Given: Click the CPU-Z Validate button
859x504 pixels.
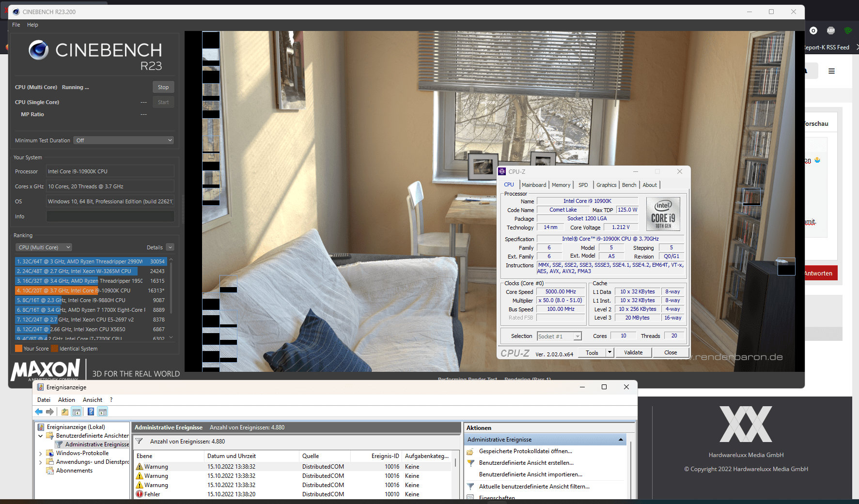Looking at the screenshot, I should tap(633, 352).
